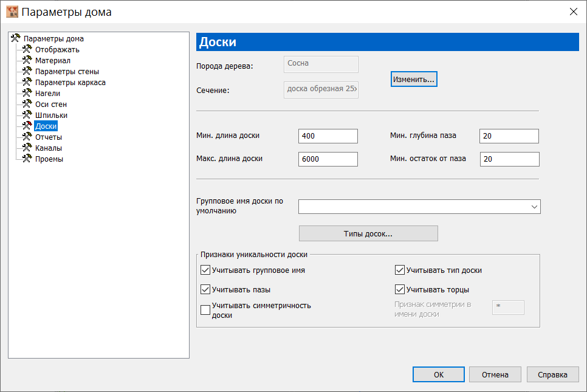Click the Отмена button
Viewport: 587px width, 392px height.
pos(495,374)
